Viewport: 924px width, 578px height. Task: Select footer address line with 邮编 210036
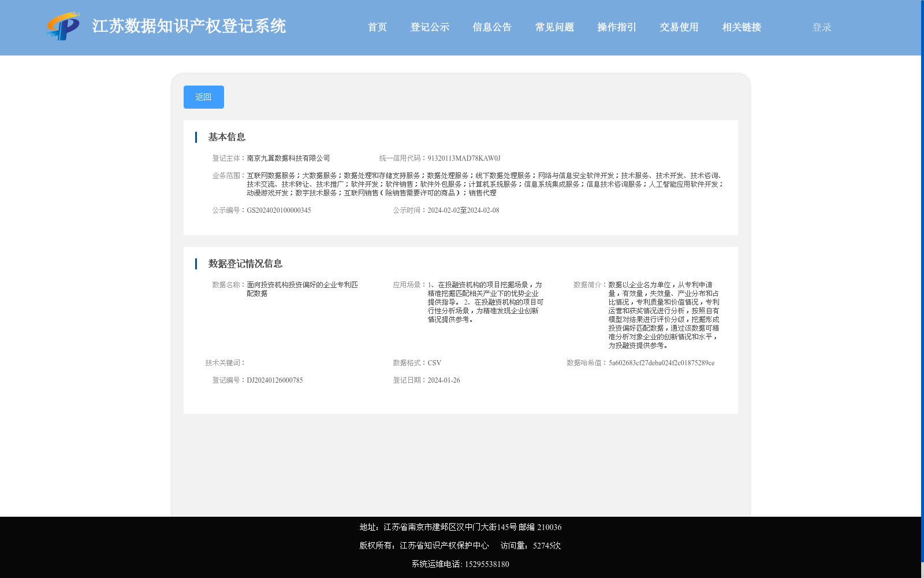(460, 527)
